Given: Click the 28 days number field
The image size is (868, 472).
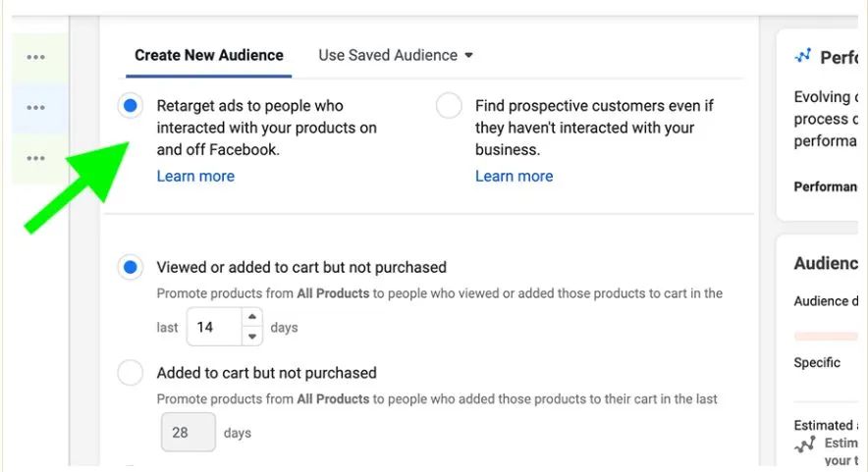Looking at the screenshot, I should [189, 432].
